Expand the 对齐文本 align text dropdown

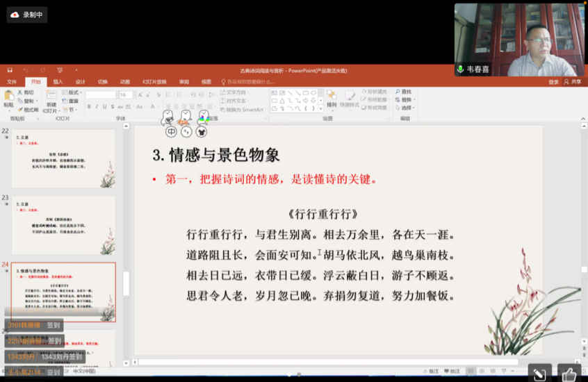click(235, 101)
